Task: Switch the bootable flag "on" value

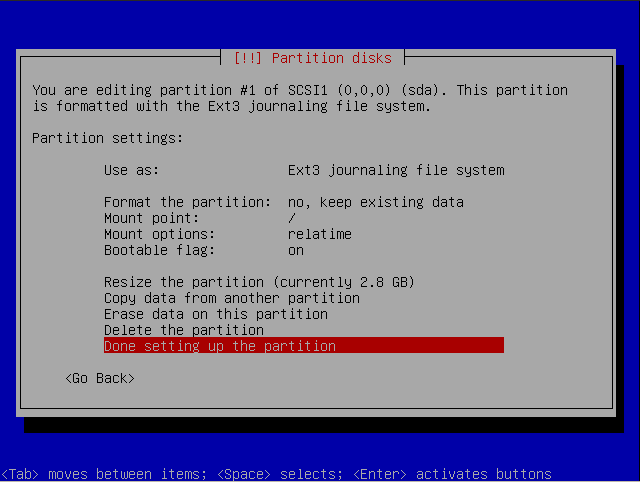Action: point(295,250)
